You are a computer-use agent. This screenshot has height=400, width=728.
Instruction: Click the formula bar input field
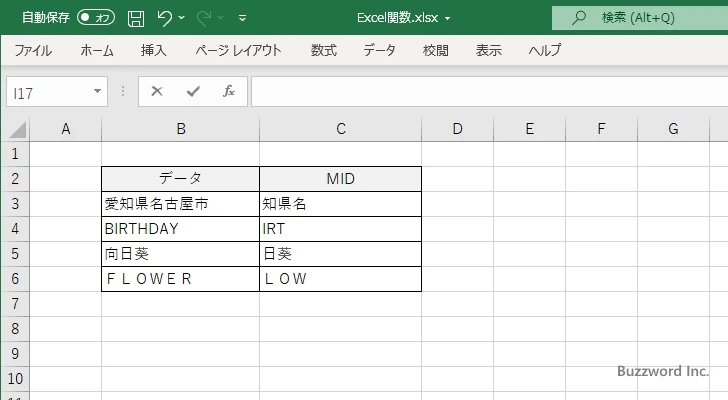click(480, 91)
